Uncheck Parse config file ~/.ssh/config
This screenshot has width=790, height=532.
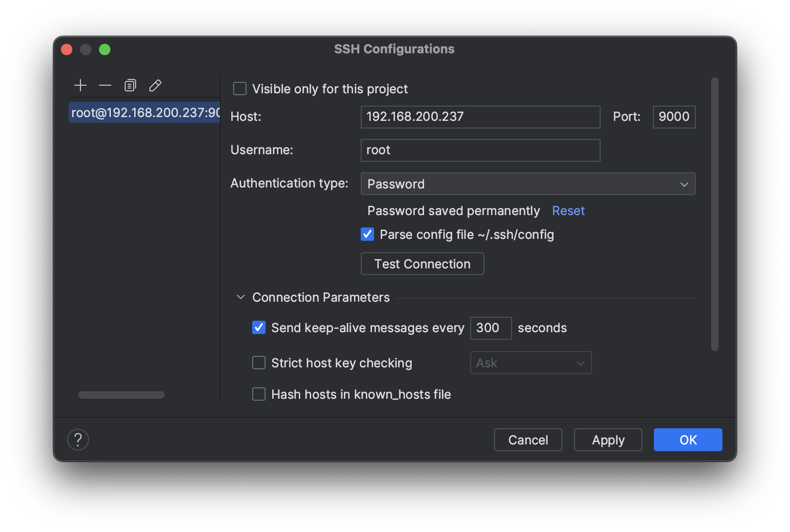pos(367,235)
